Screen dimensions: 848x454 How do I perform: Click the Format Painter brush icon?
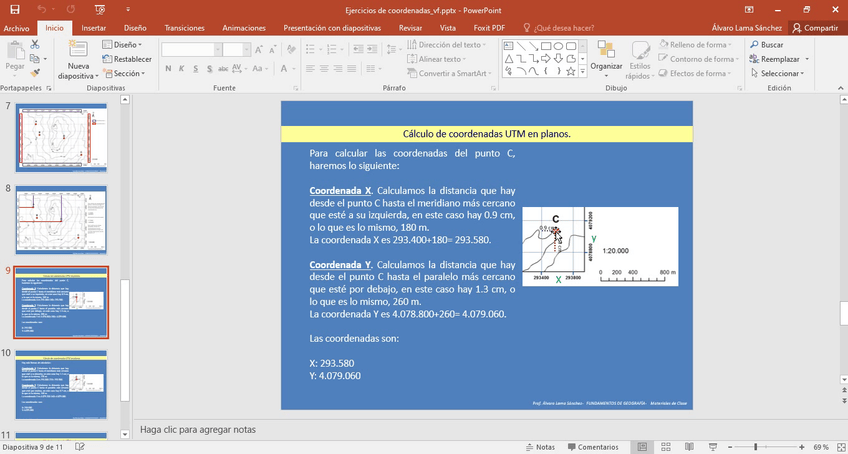tap(35, 72)
